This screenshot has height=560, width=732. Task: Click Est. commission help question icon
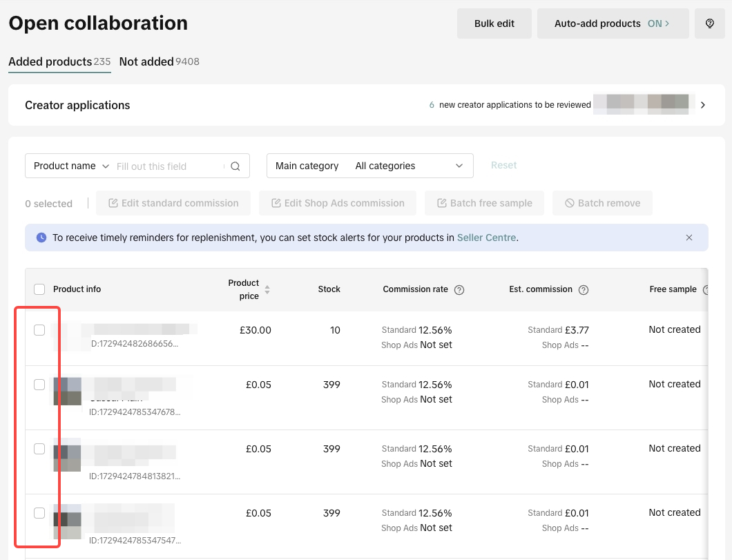584,290
